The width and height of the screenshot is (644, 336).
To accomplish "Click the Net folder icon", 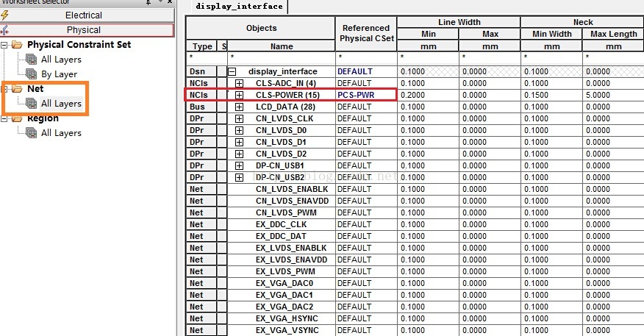I will pyautogui.click(x=17, y=89).
